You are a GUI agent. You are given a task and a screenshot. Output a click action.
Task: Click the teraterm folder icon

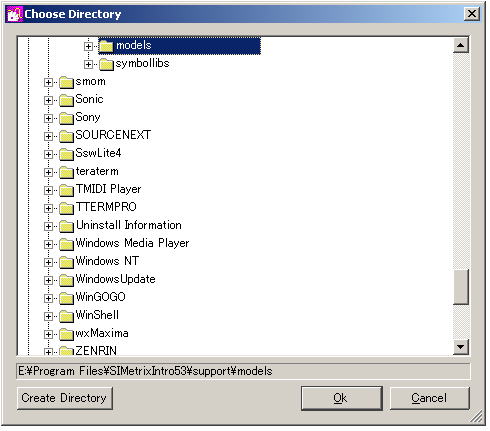pyautogui.click(x=66, y=172)
